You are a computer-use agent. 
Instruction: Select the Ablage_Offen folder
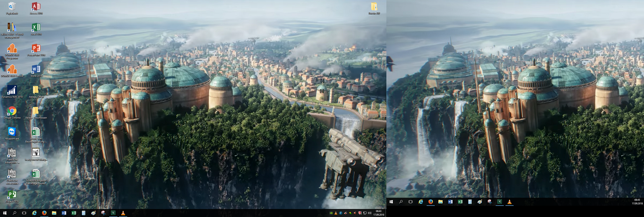point(36,90)
